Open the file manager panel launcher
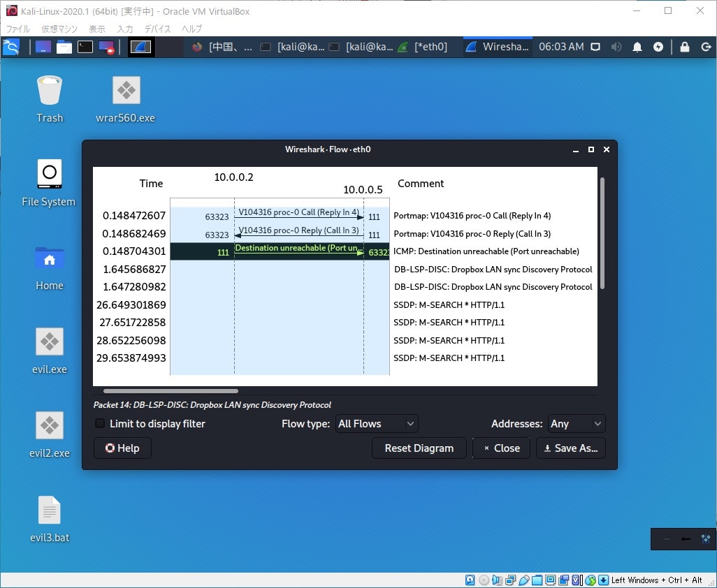This screenshot has height=588, width=717. [x=64, y=47]
